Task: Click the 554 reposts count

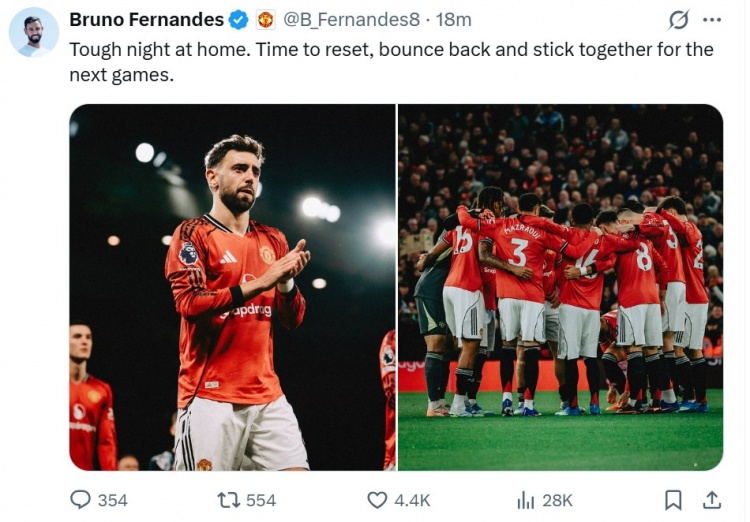Action: point(261,500)
